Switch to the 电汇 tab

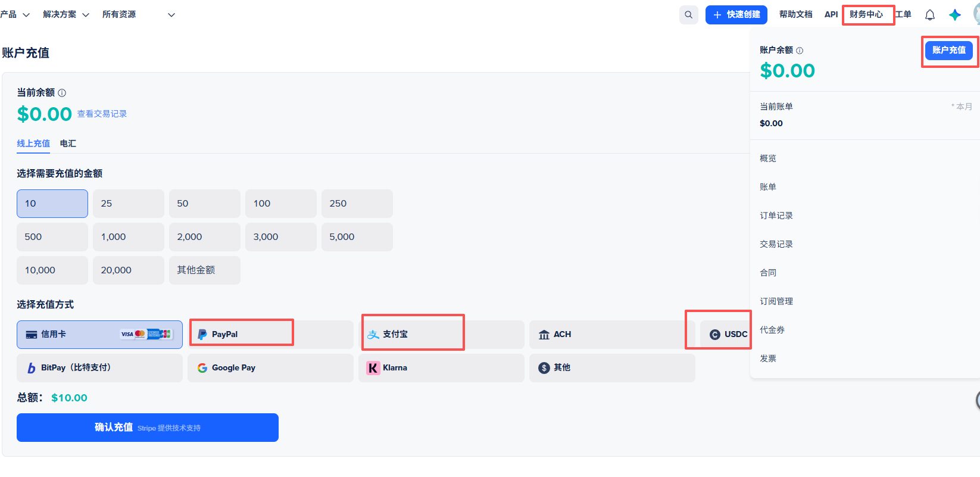(68, 144)
